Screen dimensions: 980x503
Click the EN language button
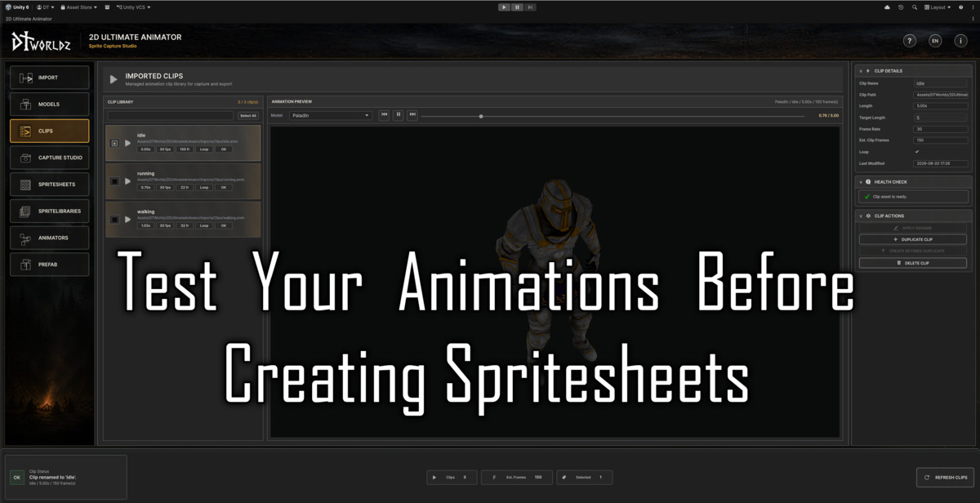pyautogui.click(x=935, y=41)
